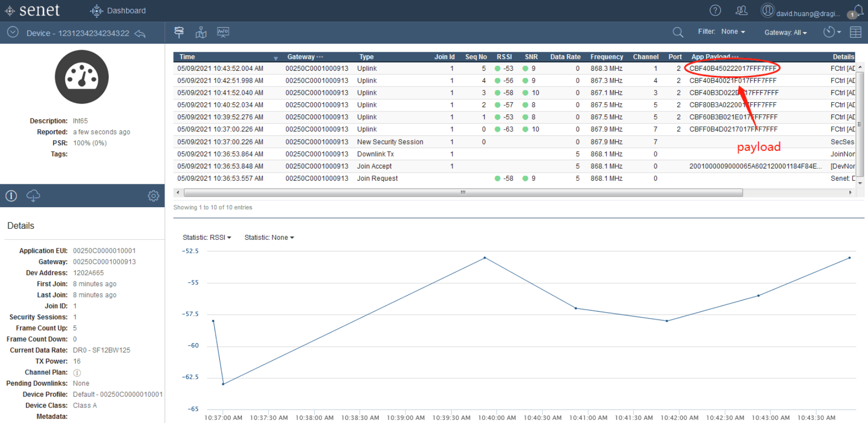Select the New Security Session row type

click(x=390, y=142)
